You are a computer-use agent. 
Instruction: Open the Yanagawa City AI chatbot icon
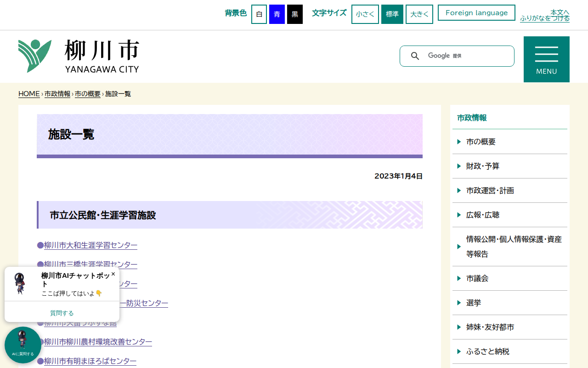tap(23, 345)
